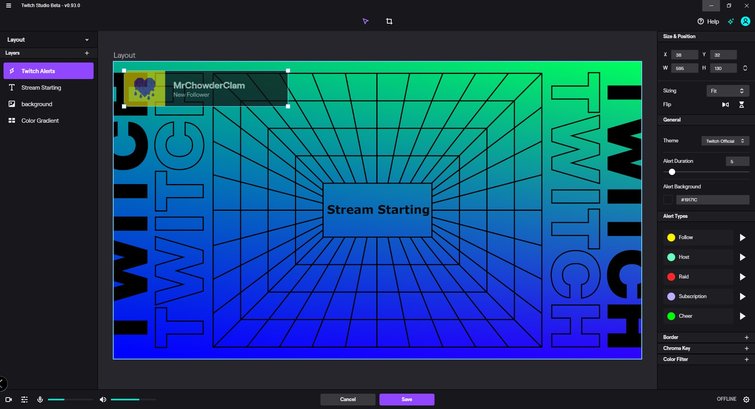Open the Theme dropdown
This screenshot has height=409, width=755.
(x=725, y=141)
